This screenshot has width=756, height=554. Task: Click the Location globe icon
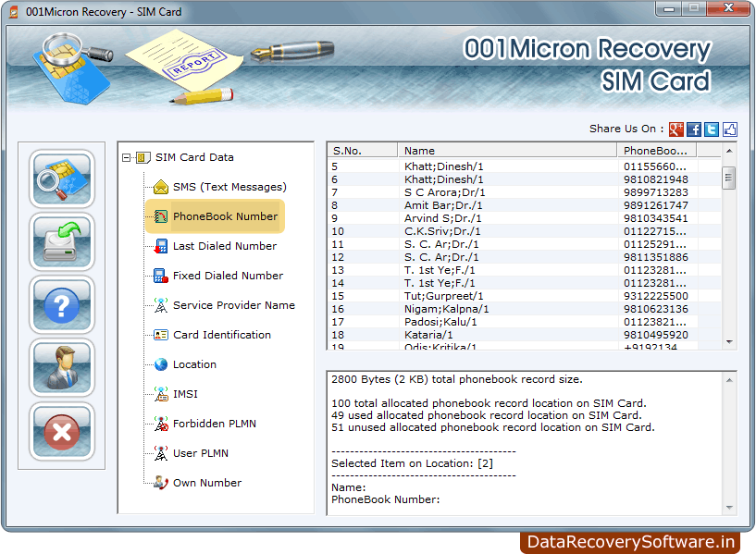(161, 364)
